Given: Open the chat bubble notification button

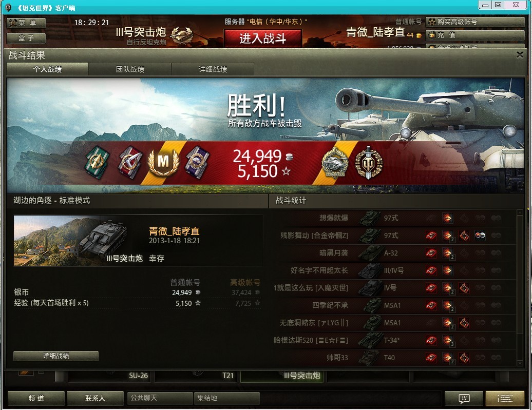Looking at the screenshot, I should pyautogui.click(x=464, y=399).
